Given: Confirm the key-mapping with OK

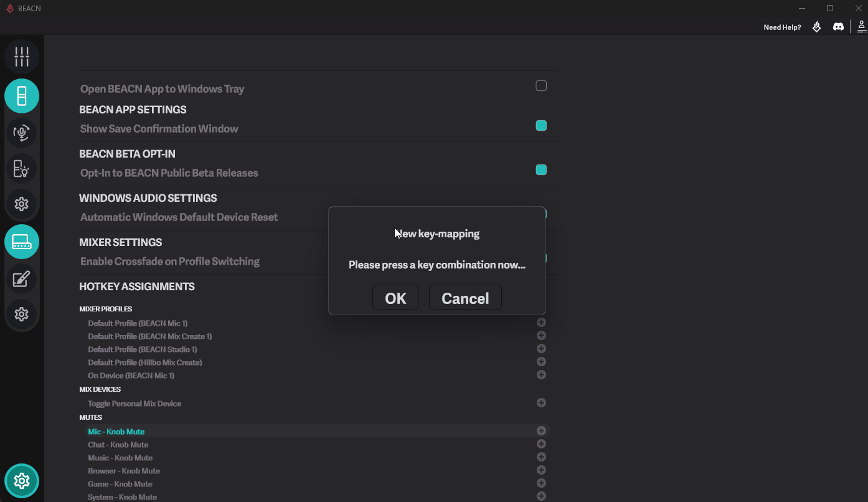Looking at the screenshot, I should (x=395, y=298).
